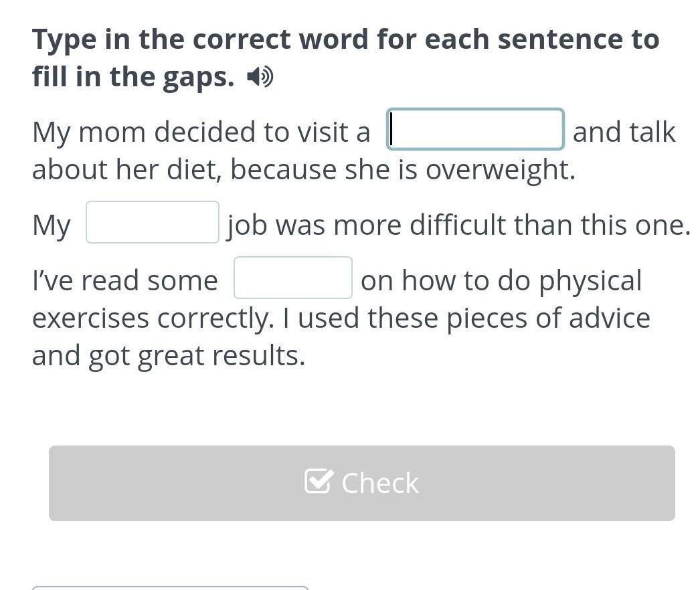Play the audio with the speaker icon
This screenshot has height=590, width=700.
click(260, 77)
